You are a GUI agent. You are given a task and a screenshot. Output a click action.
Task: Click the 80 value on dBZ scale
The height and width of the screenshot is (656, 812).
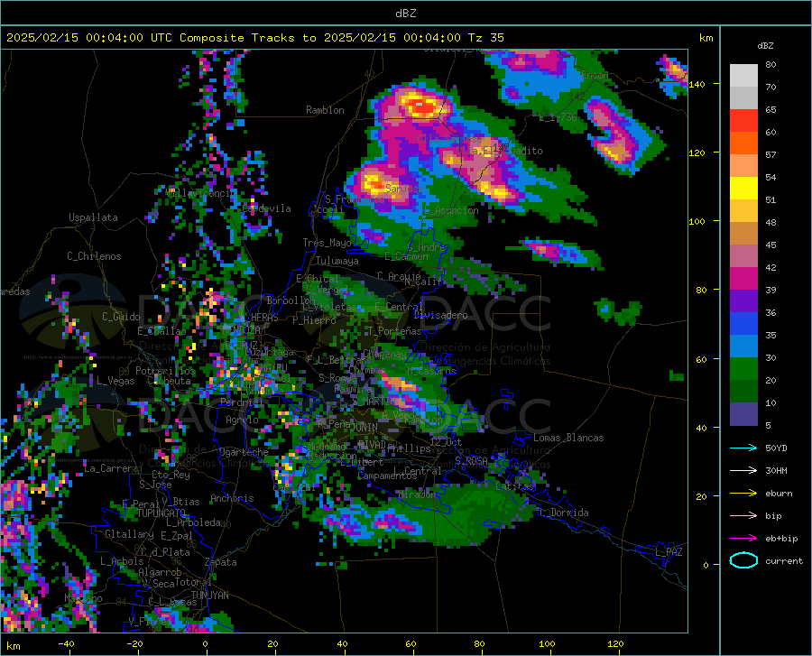click(x=770, y=64)
